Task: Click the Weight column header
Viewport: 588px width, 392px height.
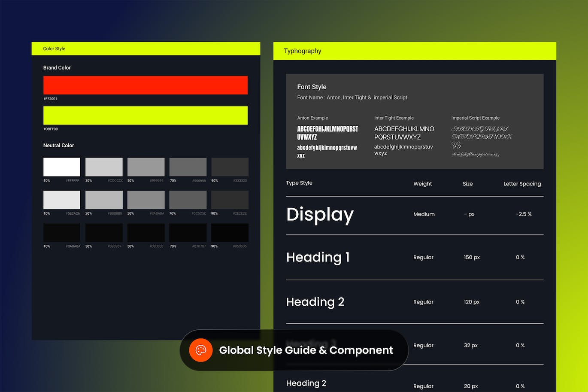Action: point(422,184)
